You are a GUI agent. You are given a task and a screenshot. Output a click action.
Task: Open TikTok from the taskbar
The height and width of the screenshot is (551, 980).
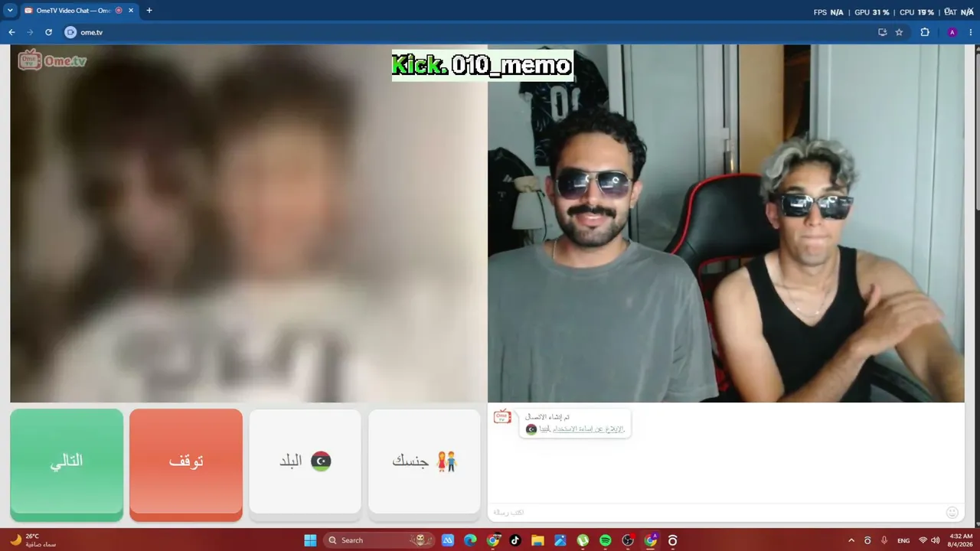point(515,540)
